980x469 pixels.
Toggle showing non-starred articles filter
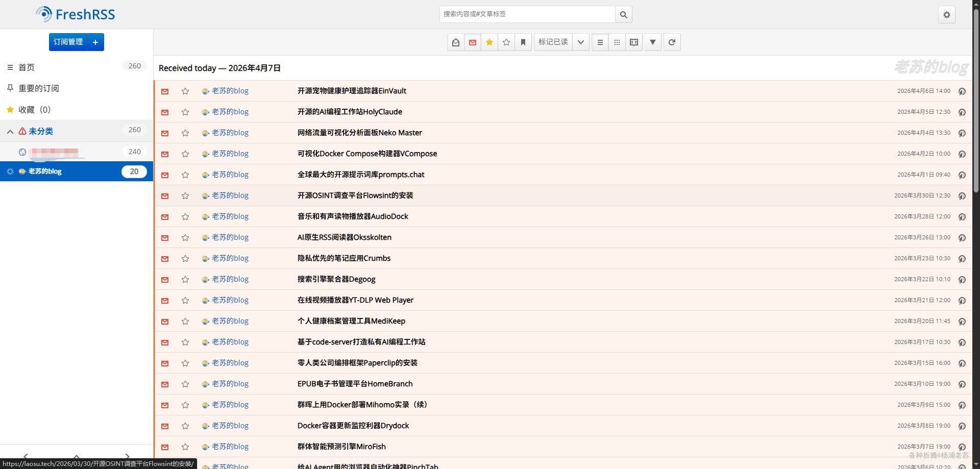click(506, 42)
